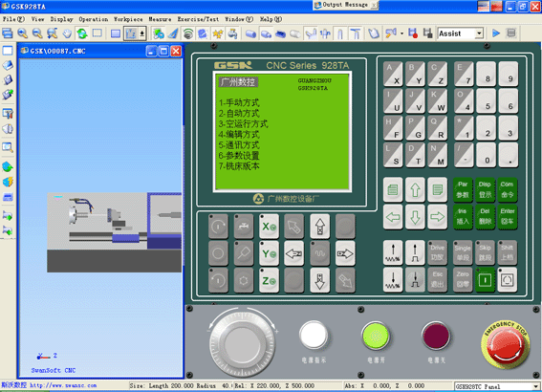
Task: Click the zoom out magnifier toolbar icon
Action: point(37,33)
